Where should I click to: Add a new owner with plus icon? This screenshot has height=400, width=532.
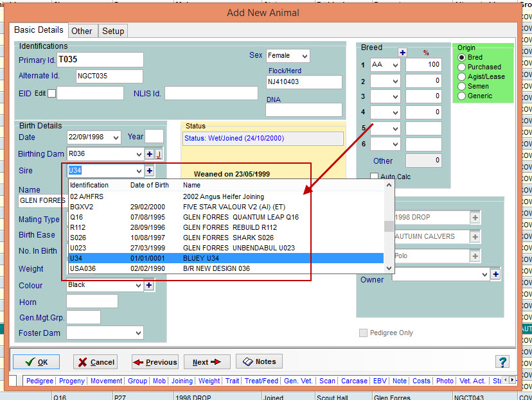point(495,274)
